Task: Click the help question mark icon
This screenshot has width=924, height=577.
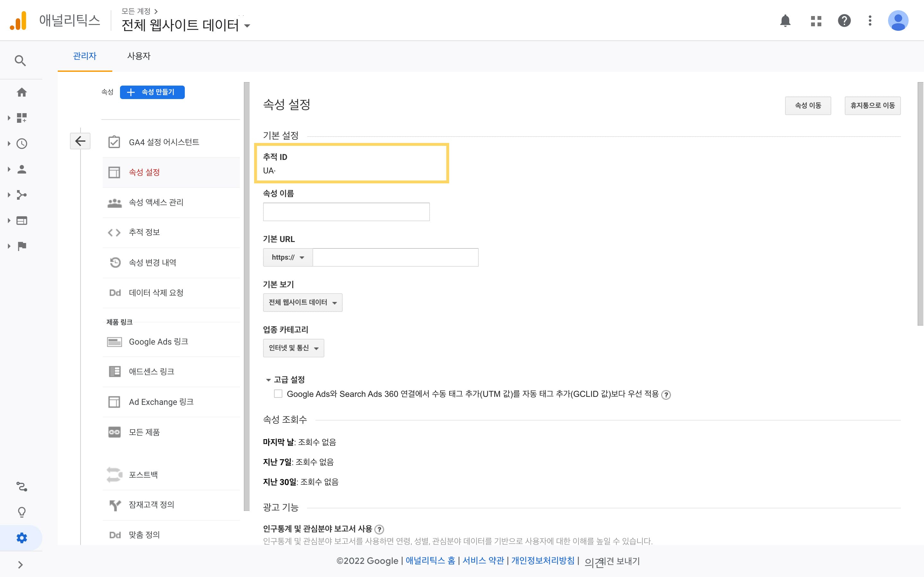Action: 844,21
